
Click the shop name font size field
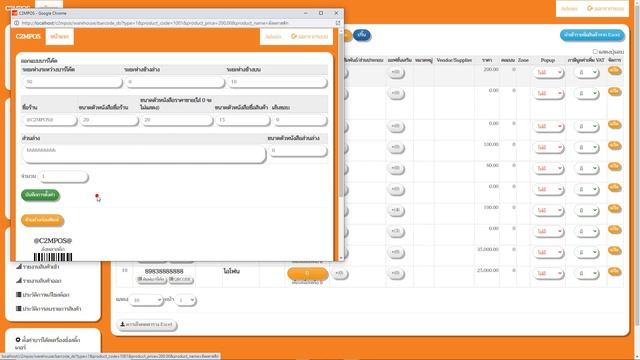click(109, 120)
